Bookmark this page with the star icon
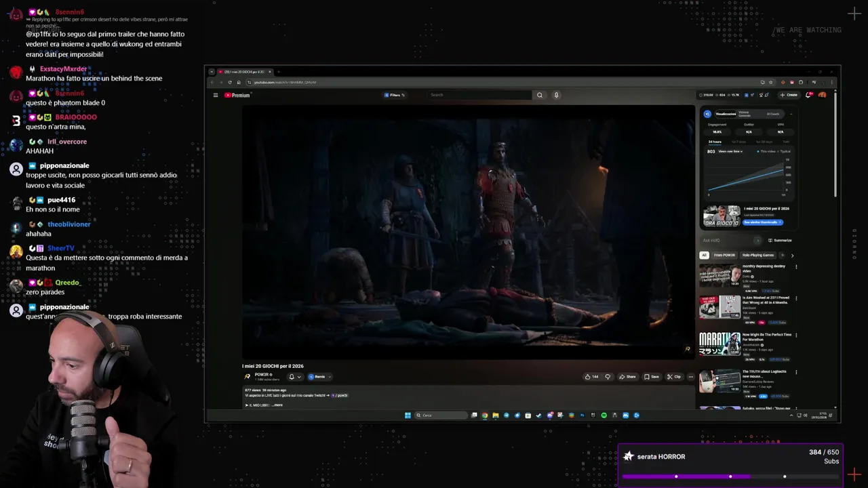The height and width of the screenshot is (488, 868). tap(770, 82)
